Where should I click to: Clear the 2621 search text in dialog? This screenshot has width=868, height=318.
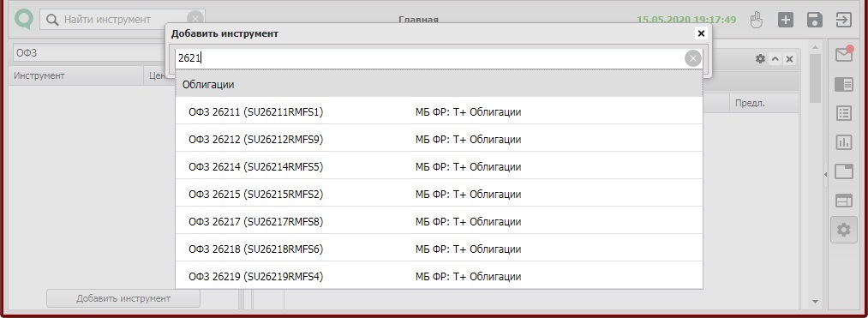click(x=692, y=57)
